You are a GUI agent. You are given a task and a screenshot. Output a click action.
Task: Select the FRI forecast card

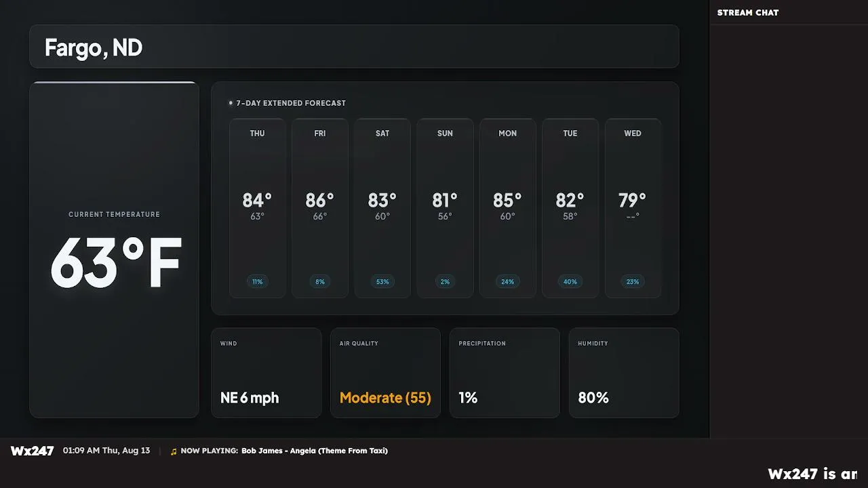(320, 208)
